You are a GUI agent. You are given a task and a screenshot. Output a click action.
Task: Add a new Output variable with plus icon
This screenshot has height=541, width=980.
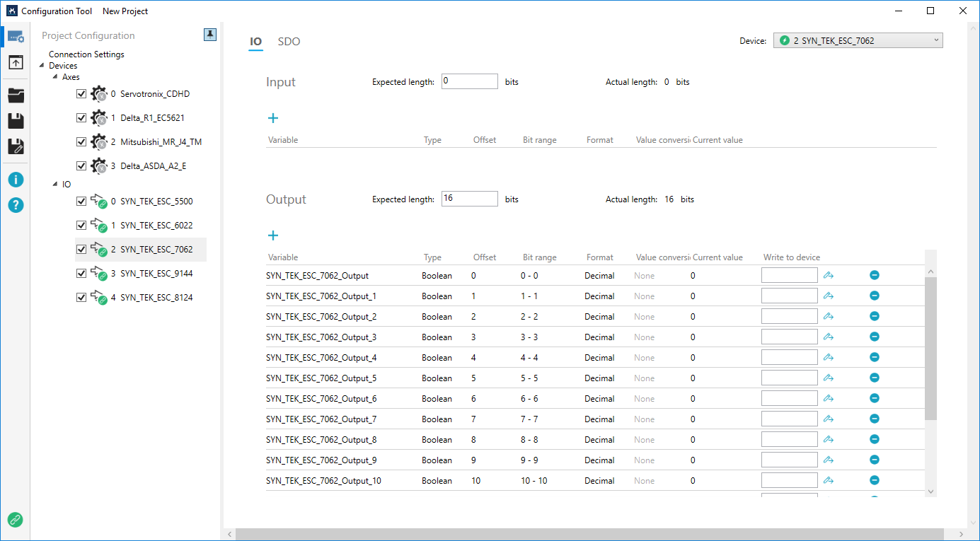pos(273,235)
